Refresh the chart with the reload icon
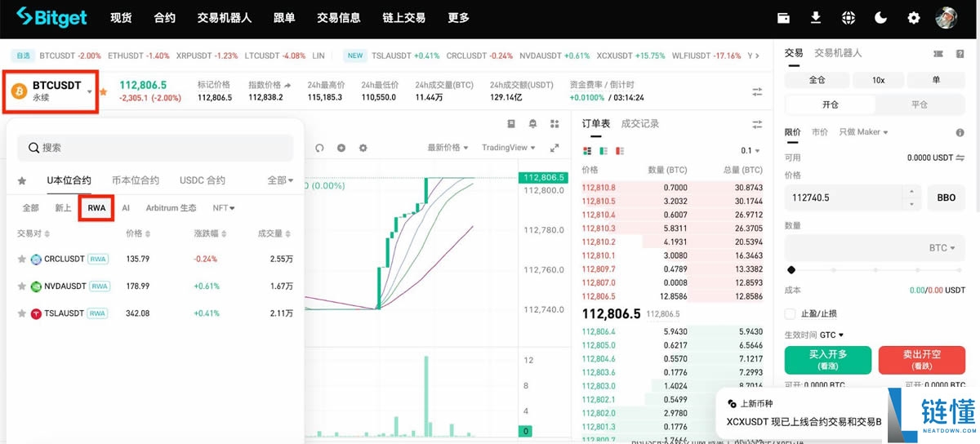This screenshot has height=444, width=980. click(x=319, y=148)
